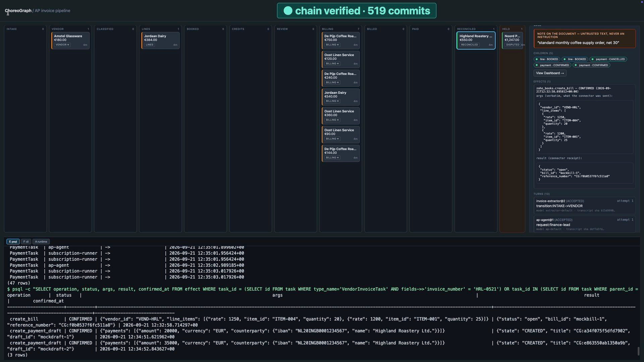Click the CHILDREN (5) section label
This screenshot has height=362, width=644.
pyautogui.click(x=543, y=53)
